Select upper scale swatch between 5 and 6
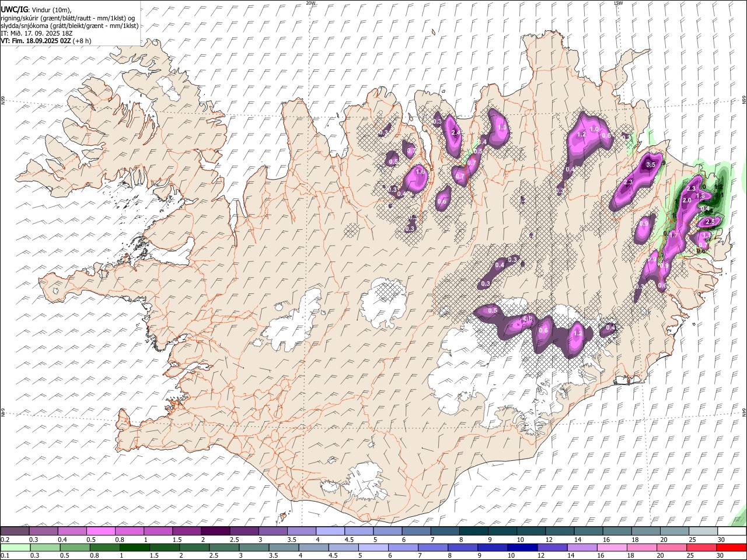Image resolution: width=747 pixels, height=560 pixels. pos(388,531)
